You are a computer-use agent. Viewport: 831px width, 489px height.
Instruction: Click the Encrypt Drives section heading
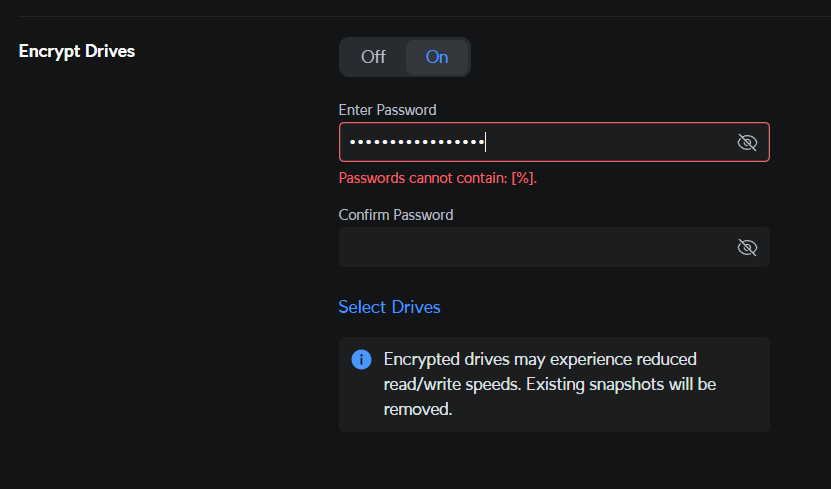[77, 51]
